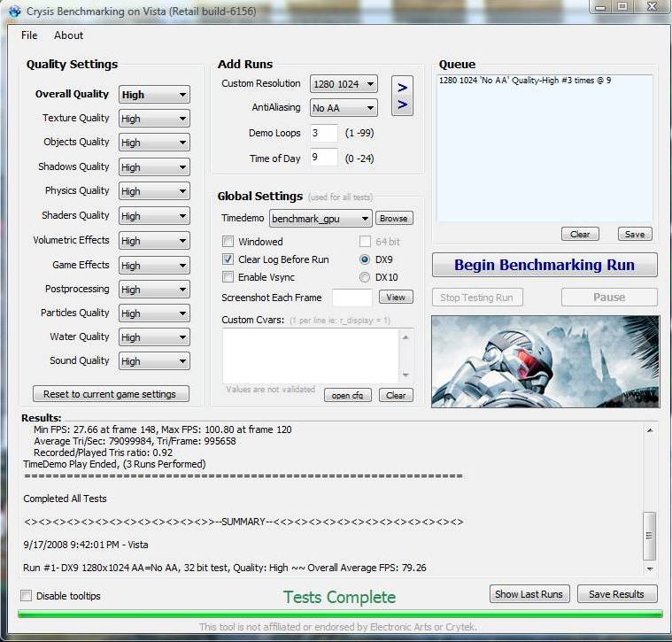Expand the Game Effects dropdown

click(154, 266)
